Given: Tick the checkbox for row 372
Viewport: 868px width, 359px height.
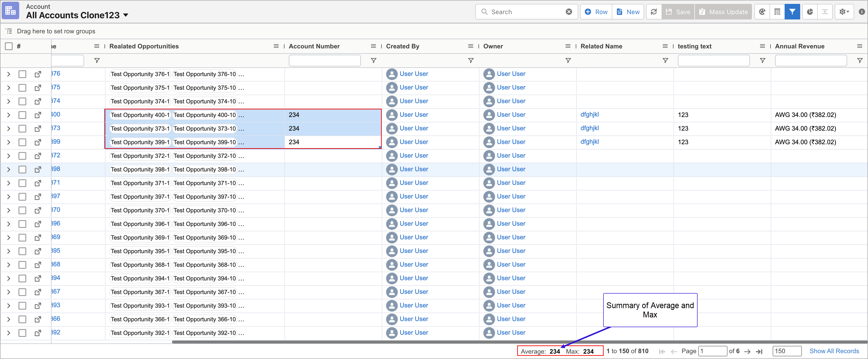Looking at the screenshot, I should click(22, 156).
